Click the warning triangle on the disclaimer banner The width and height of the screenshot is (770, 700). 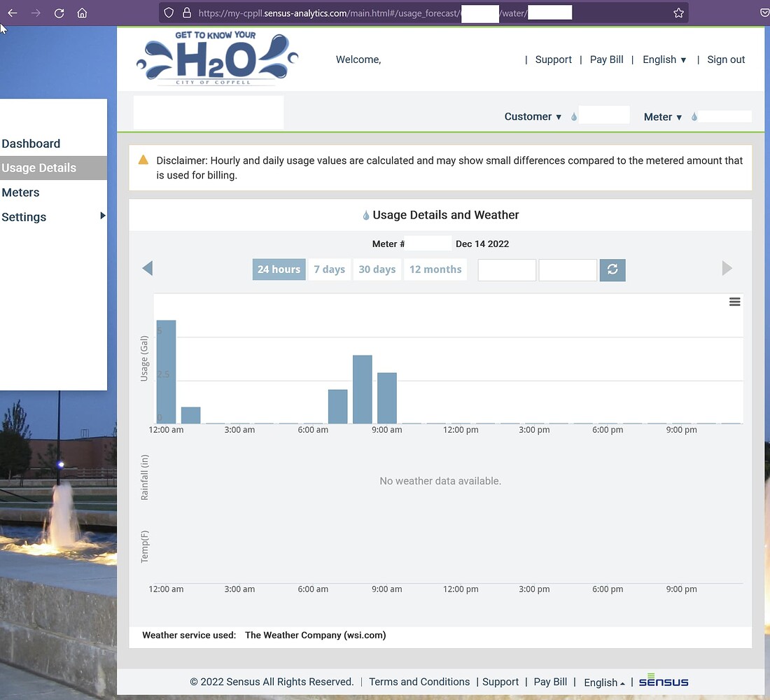click(143, 160)
